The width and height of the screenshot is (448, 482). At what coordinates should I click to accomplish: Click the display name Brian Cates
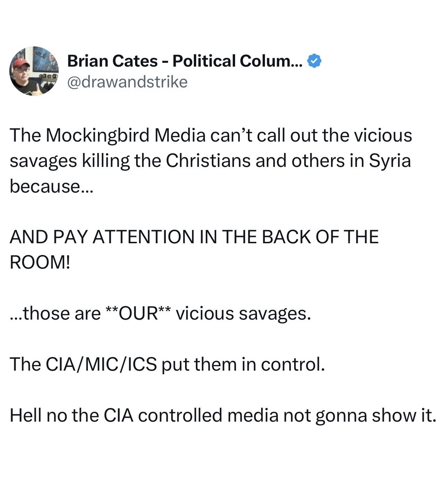tap(112, 61)
